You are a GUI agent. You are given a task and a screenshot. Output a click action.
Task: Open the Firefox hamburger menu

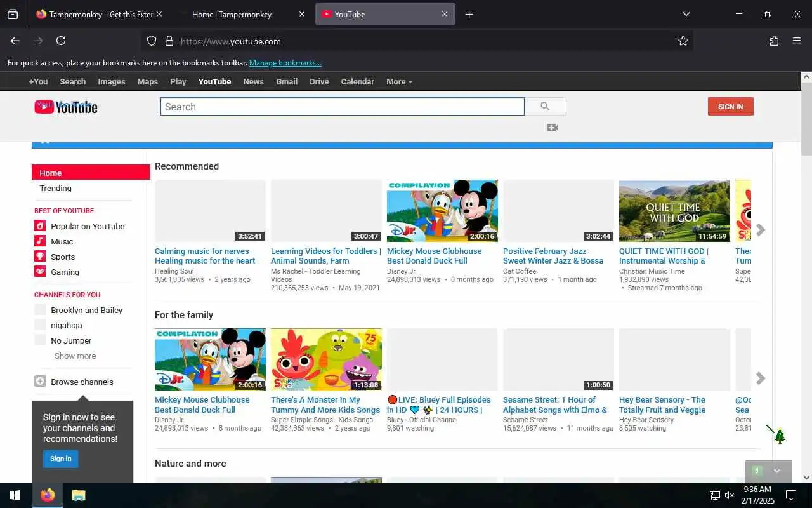797,41
